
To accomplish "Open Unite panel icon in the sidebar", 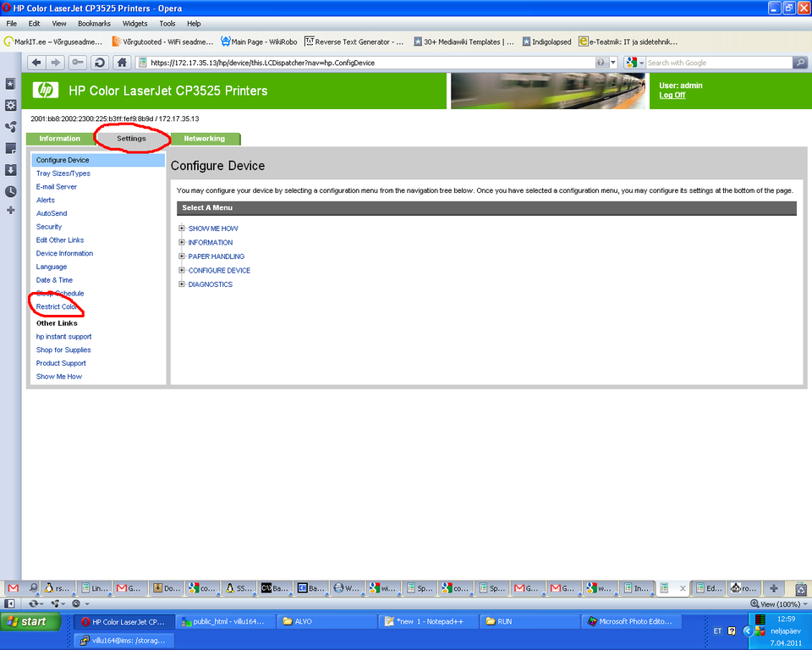I will (10, 126).
